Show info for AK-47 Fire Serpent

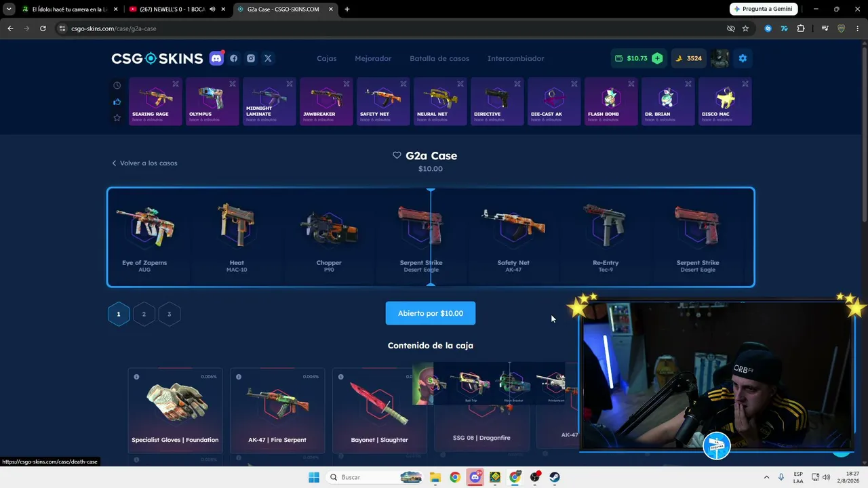coord(239,377)
